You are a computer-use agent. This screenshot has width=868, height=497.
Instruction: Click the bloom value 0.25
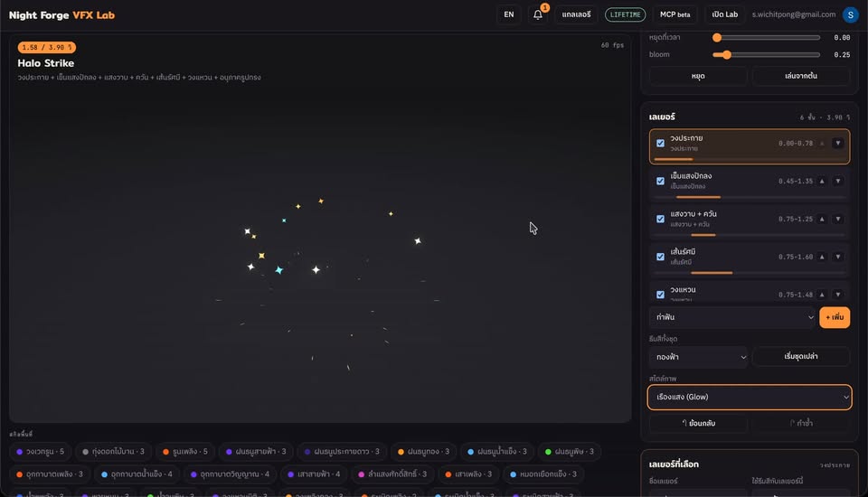842,55
